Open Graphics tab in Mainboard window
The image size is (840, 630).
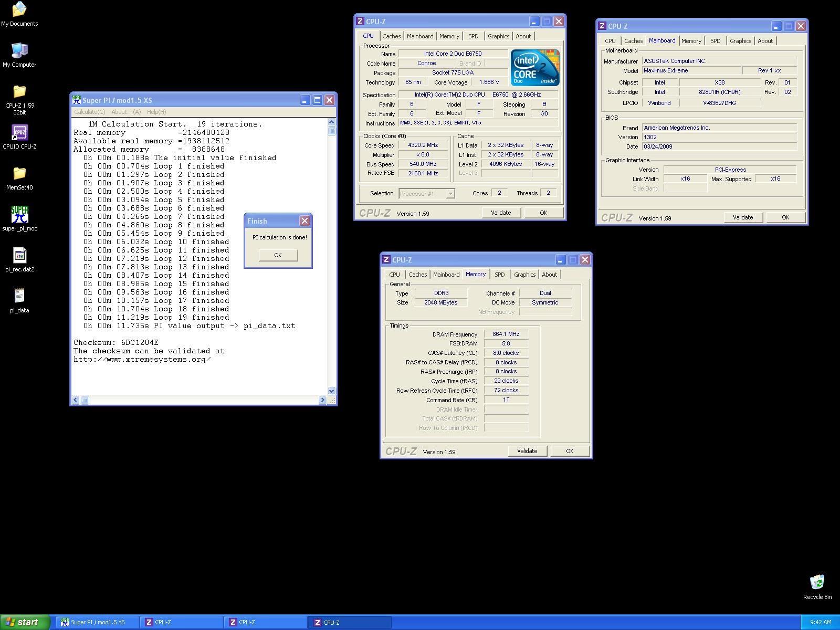pos(740,41)
